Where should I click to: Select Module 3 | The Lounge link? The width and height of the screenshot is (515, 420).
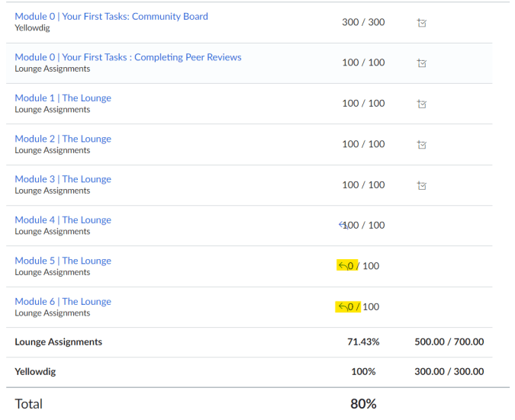coord(63,179)
